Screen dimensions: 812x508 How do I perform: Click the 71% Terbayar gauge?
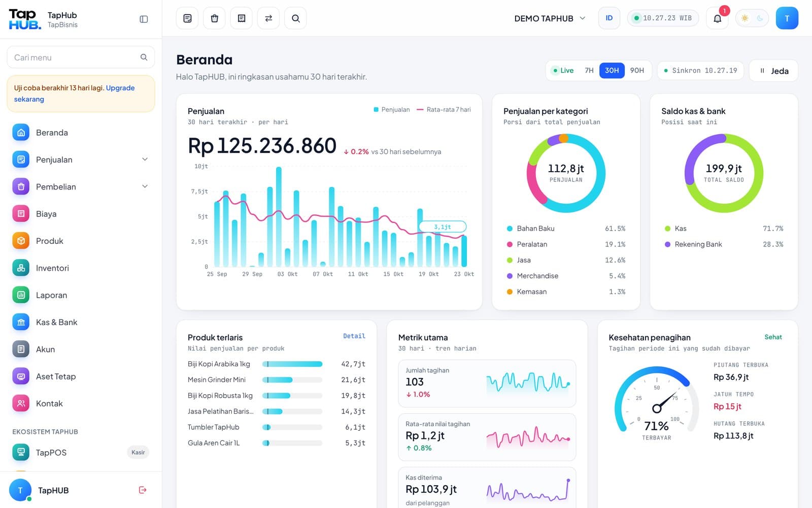pos(656,404)
